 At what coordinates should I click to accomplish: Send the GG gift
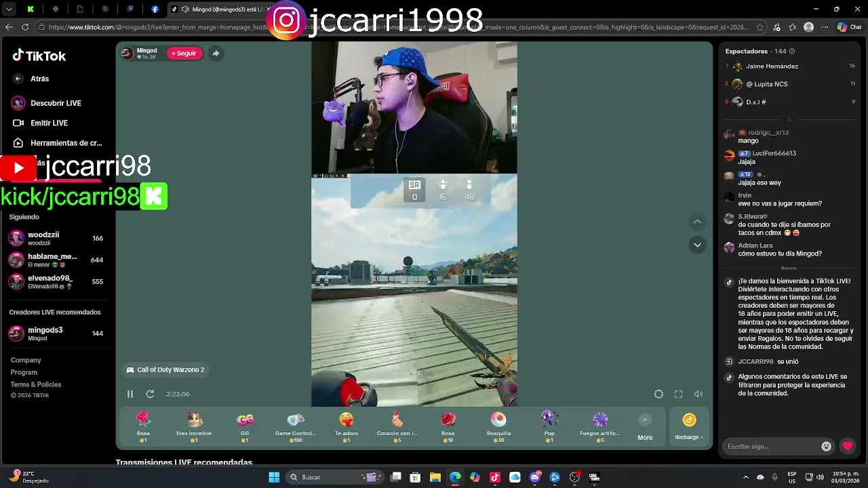click(x=245, y=427)
